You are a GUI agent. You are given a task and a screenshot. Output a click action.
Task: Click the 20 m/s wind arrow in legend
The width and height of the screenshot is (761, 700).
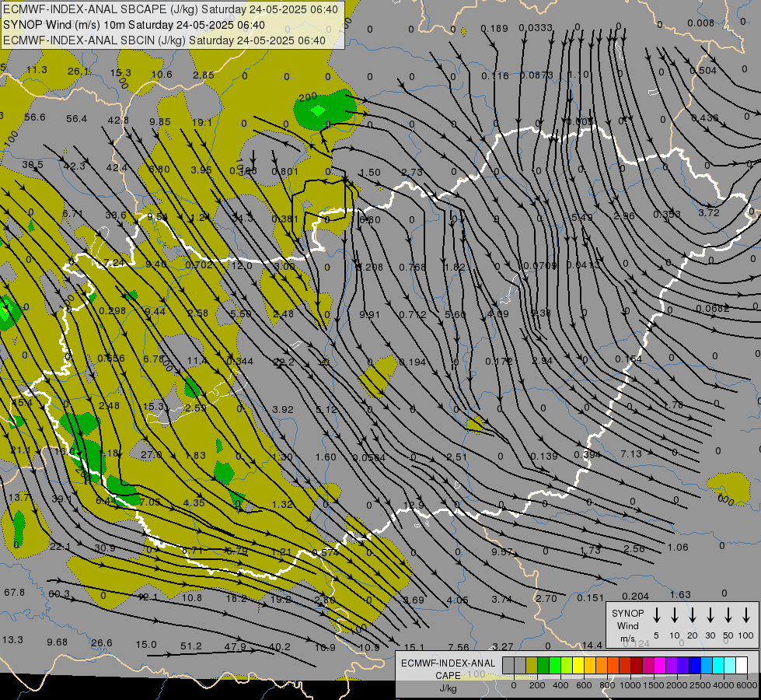pos(693,615)
